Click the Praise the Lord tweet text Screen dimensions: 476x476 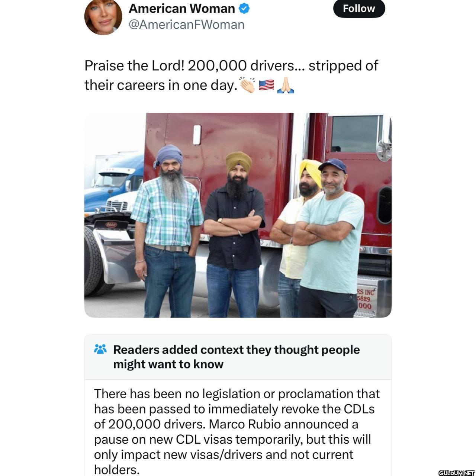tap(231, 75)
